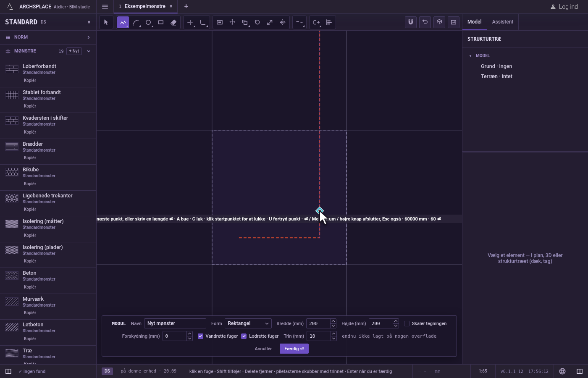Open the language globe icon
Viewport: 588px width, 378px height.
(x=562, y=371)
